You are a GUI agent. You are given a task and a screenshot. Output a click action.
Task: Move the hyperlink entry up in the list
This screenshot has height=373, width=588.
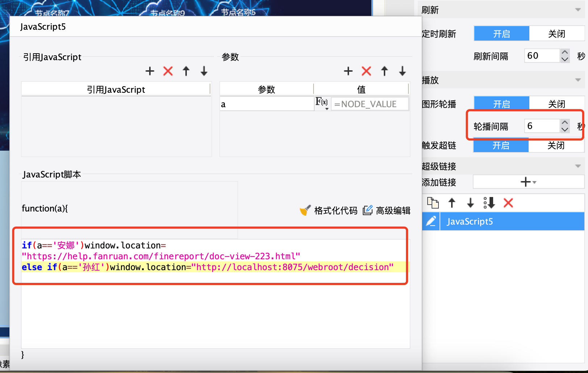(x=452, y=203)
